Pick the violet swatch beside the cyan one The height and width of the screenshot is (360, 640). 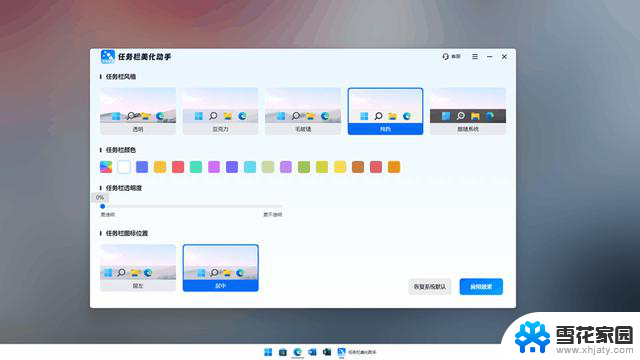232,167
